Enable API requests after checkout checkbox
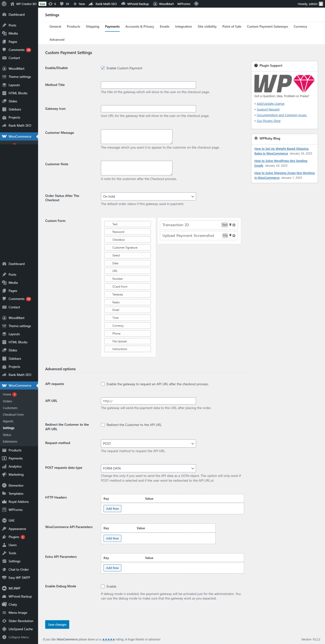Viewport: 325px width, 644px height. click(103, 384)
